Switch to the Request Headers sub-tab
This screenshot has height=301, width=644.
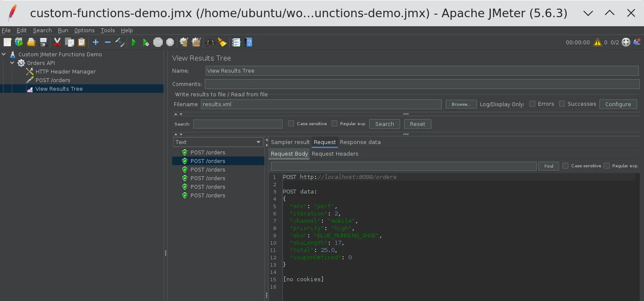335,154
